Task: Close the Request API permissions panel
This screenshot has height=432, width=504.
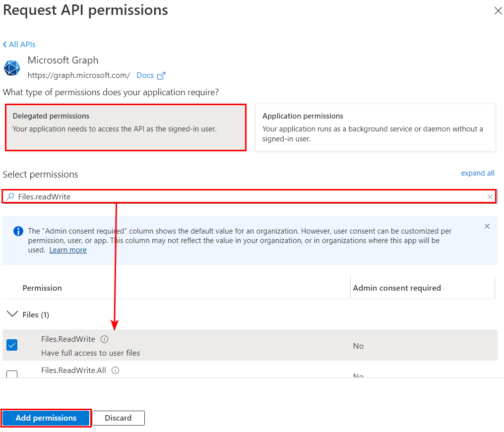Action: click(498, 11)
